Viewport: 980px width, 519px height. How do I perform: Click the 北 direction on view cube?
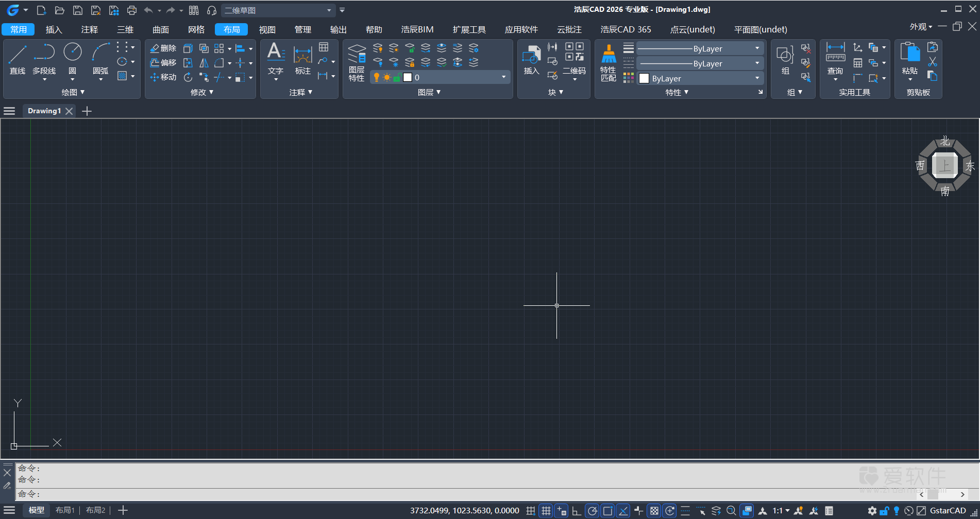point(945,141)
